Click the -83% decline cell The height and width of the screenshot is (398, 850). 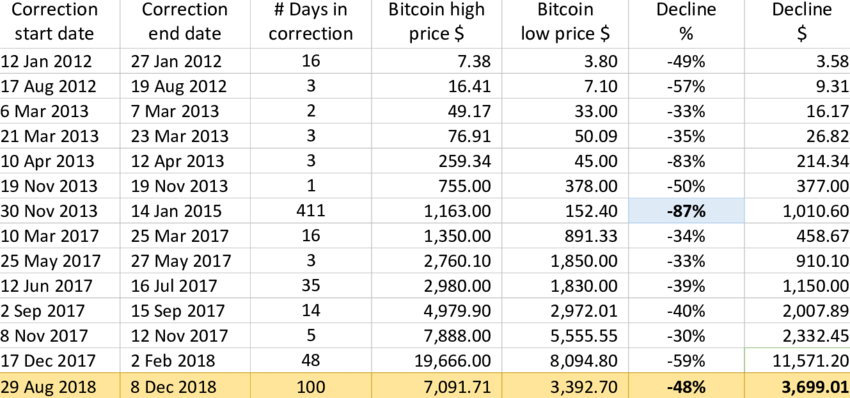pos(686,161)
